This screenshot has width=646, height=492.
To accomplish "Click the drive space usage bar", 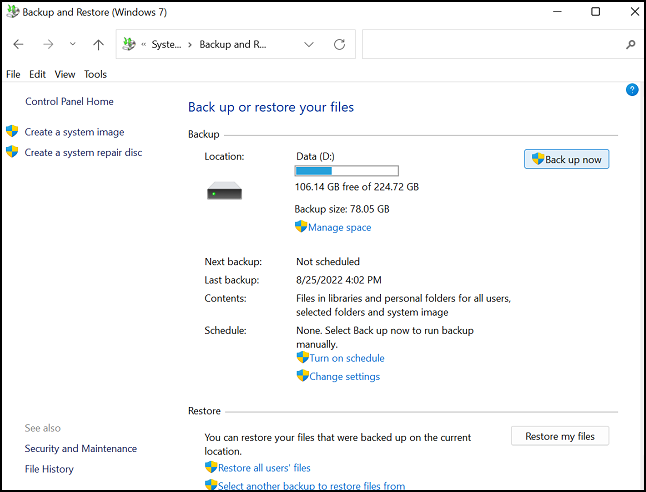I will [346, 171].
